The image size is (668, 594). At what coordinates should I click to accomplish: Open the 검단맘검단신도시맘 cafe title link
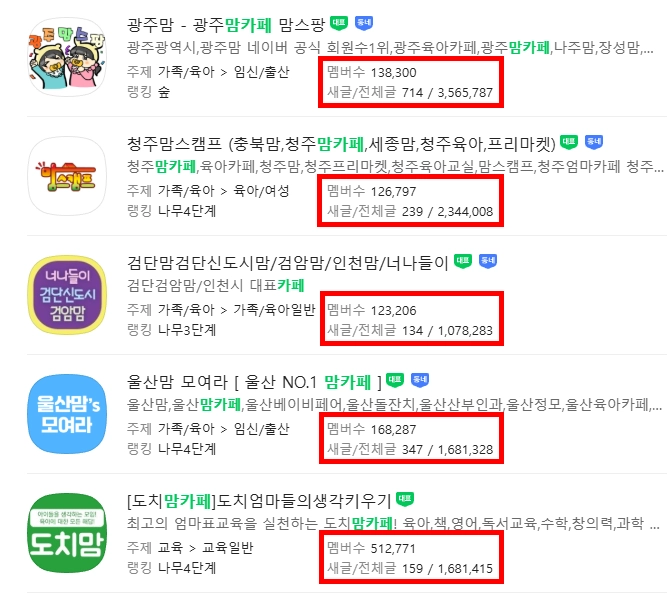click(288, 263)
